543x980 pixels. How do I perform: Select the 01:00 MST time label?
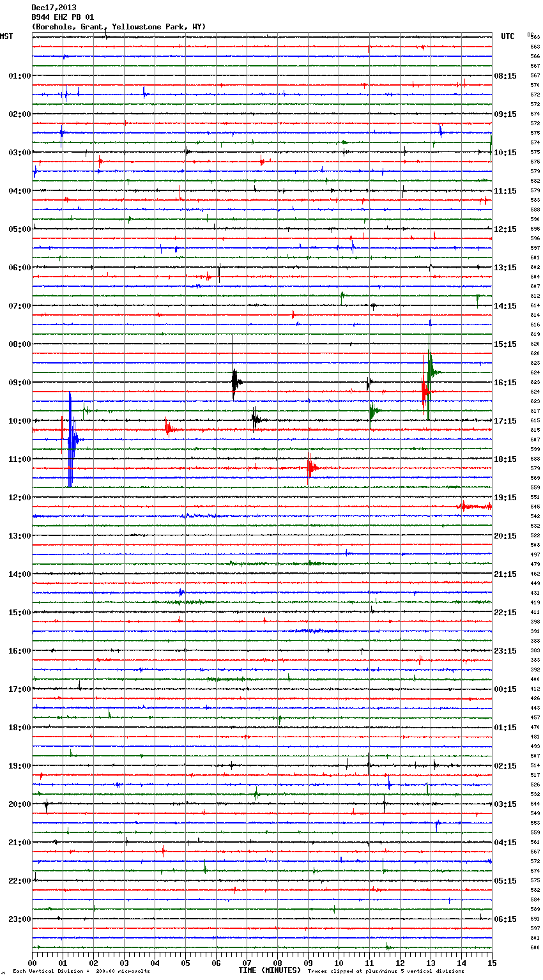(x=20, y=76)
